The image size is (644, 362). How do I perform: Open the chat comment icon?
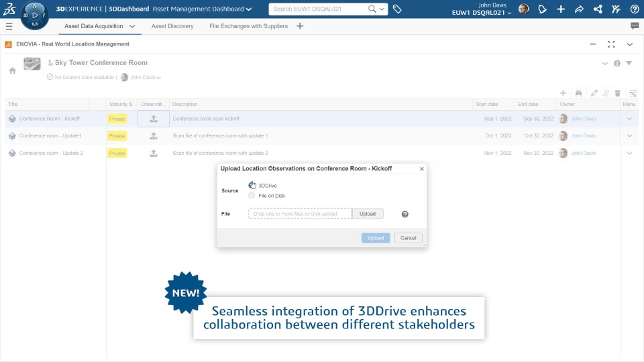pos(635,26)
